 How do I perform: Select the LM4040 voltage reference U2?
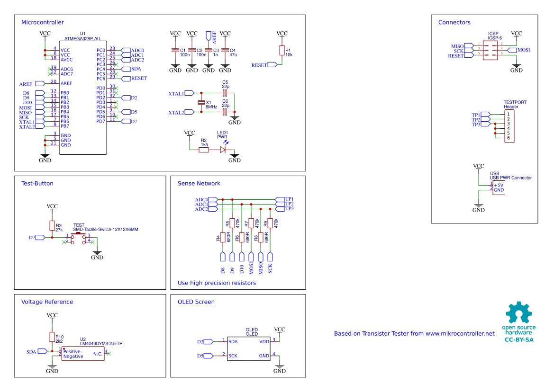click(x=83, y=354)
